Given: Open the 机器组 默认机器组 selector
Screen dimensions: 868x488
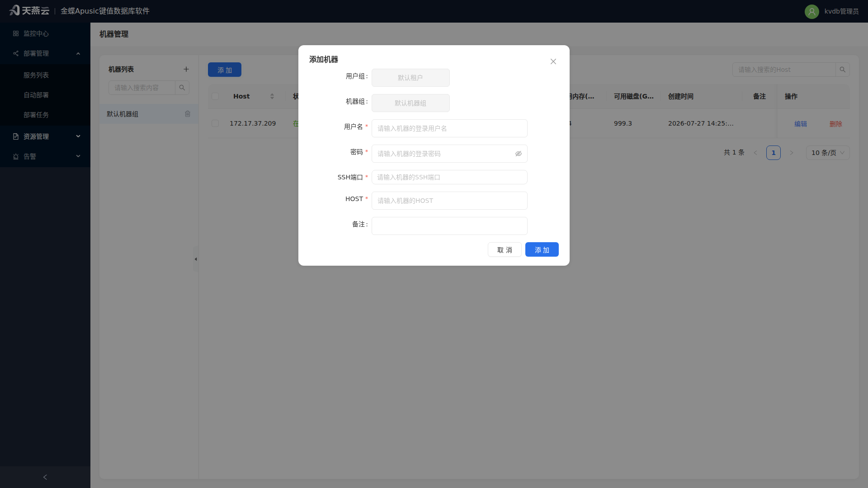Looking at the screenshot, I should pyautogui.click(x=410, y=103).
